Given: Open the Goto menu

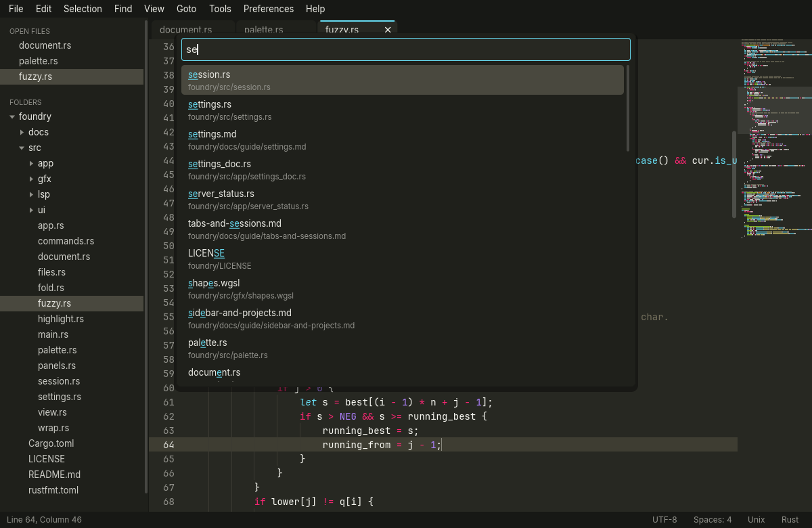Looking at the screenshot, I should (x=186, y=9).
